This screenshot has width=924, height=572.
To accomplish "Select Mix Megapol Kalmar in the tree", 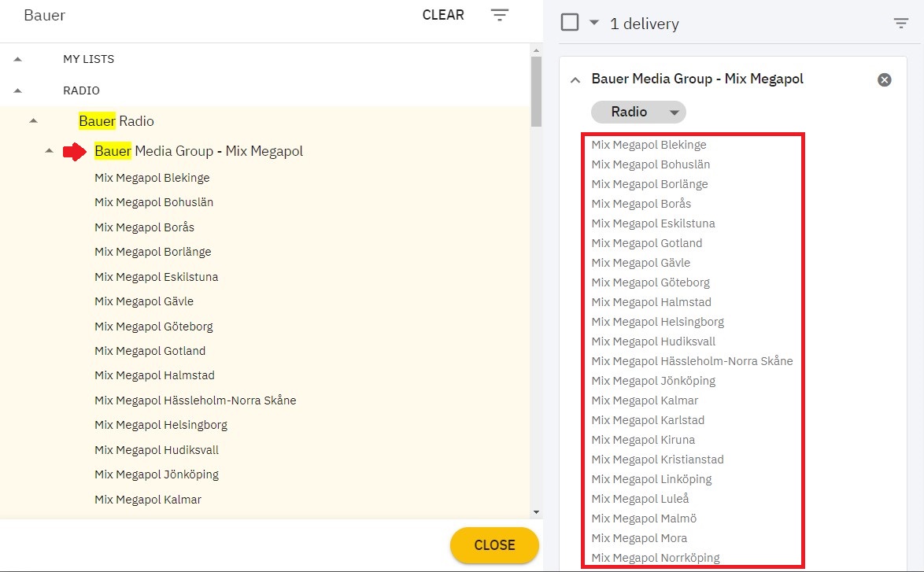I will click(x=148, y=500).
